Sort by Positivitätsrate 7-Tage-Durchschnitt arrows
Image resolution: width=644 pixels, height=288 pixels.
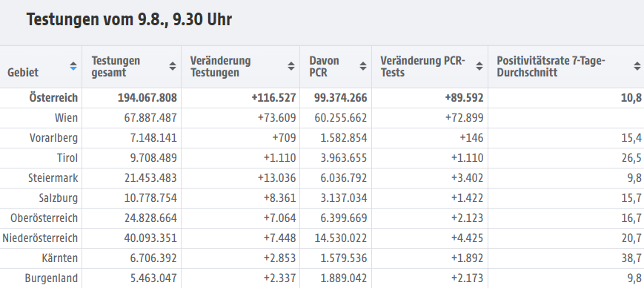[x=637, y=66]
